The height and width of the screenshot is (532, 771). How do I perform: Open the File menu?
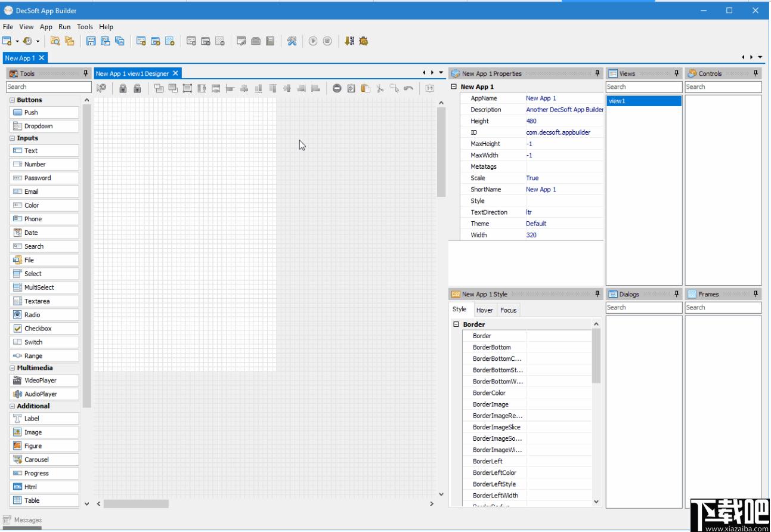point(8,27)
